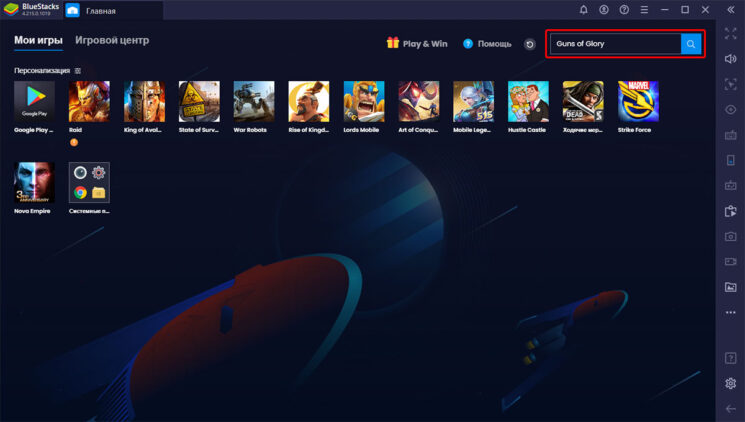
Task: Open the hamburger menu in title bar
Action: 644,10
